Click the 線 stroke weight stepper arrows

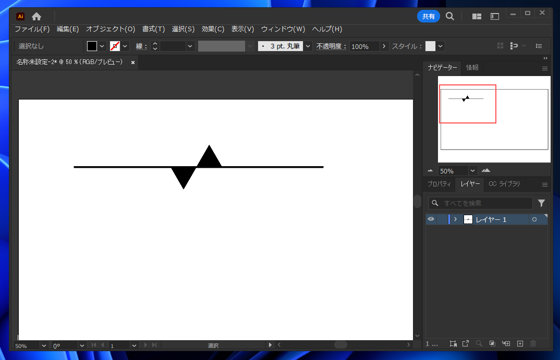(155, 46)
